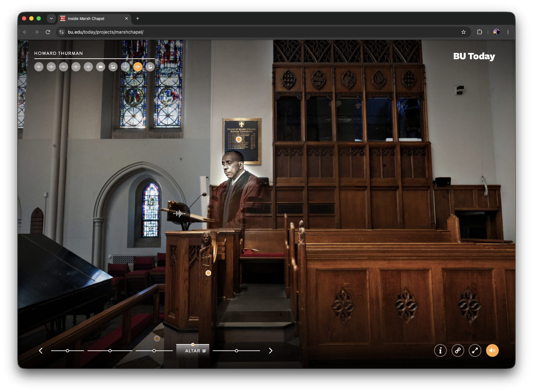The height and width of the screenshot is (392, 533).
Task: Go forward in browser history
Action: coord(36,32)
